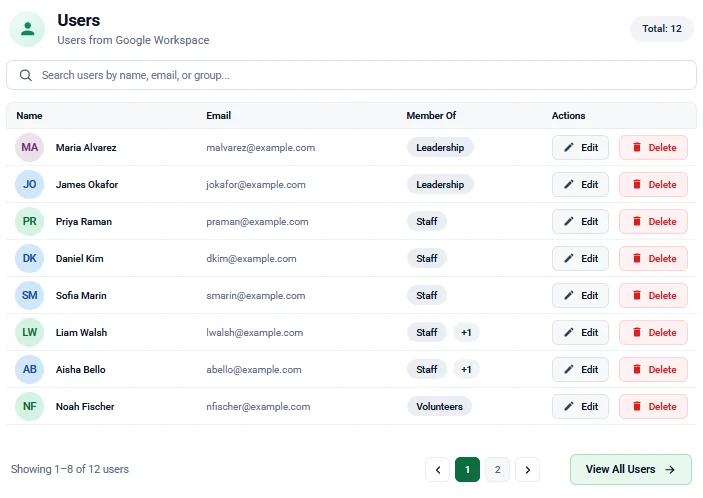703x498 pixels.
Task: Expand Liam Walsh's +1 group badge
Action: click(x=466, y=333)
